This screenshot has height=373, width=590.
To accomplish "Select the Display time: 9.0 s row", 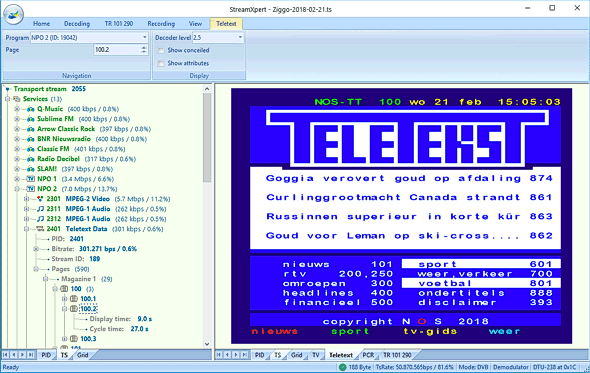I will click(x=121, y=319).
